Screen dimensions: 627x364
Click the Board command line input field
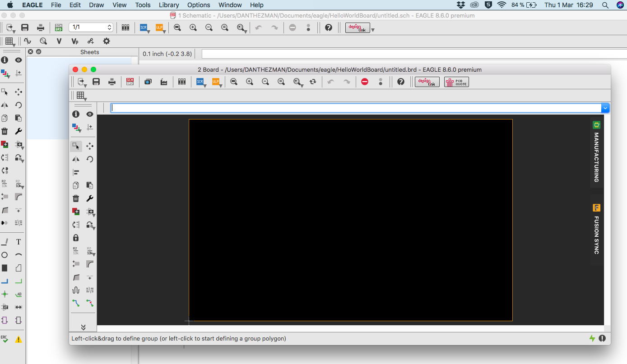(356, 108)
